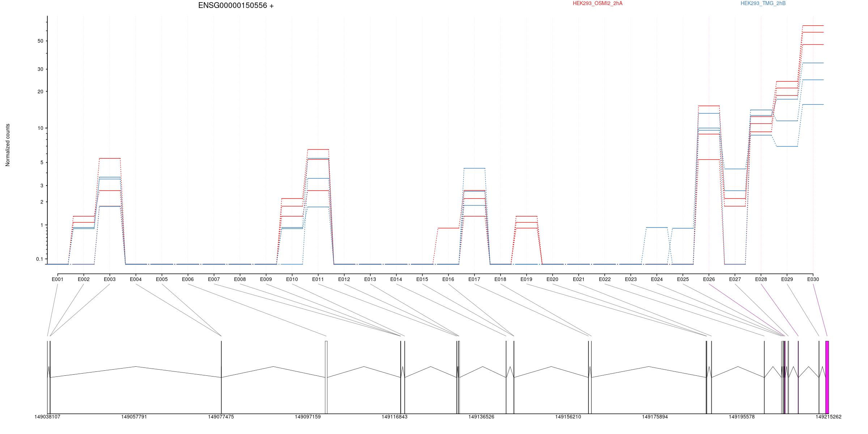This screenshot has height=434, width=868.
Task: Click the top blue line over E027
Action: (735, 169)
